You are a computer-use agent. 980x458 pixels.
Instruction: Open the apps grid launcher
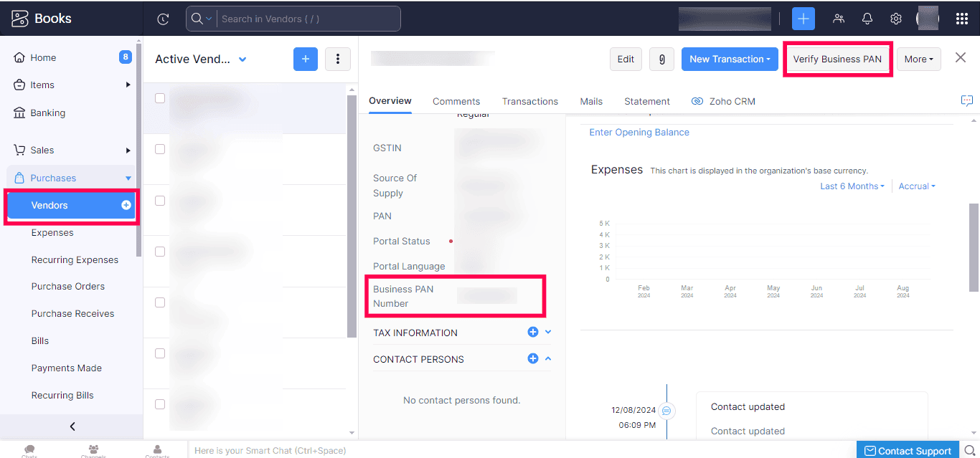tap(961, 19)
